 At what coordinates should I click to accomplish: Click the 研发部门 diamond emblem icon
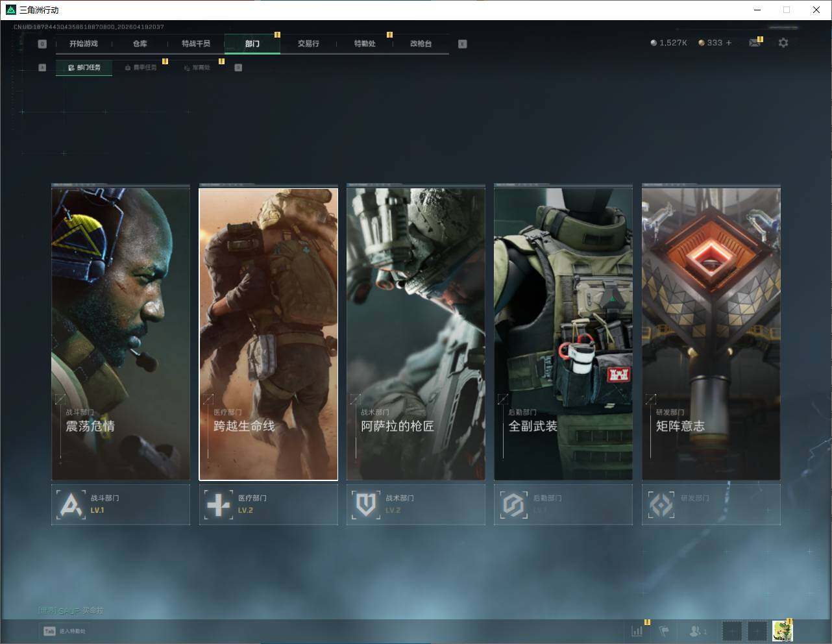(661, 504)
